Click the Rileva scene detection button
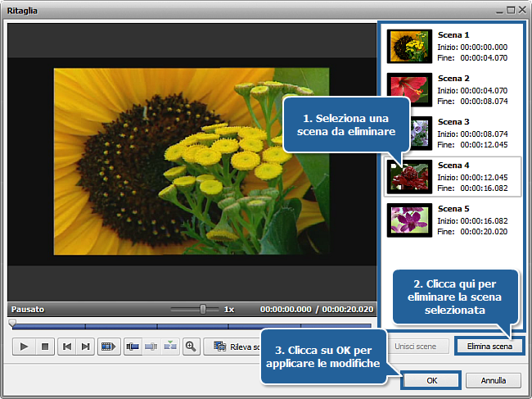The width and height of the screenshot is (532, 399). pyautogui.click(x=232, y=347)
